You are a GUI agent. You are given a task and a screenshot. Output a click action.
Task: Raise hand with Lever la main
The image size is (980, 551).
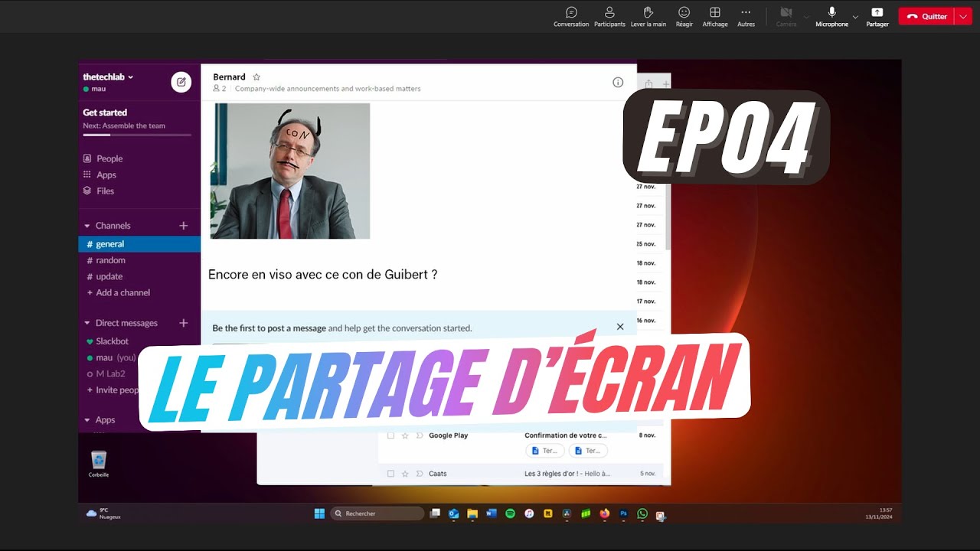click(x=648, y=17)
